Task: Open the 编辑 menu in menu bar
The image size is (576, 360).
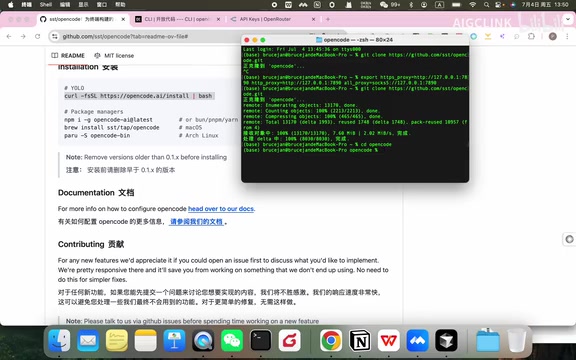Action: coord(65,5)
